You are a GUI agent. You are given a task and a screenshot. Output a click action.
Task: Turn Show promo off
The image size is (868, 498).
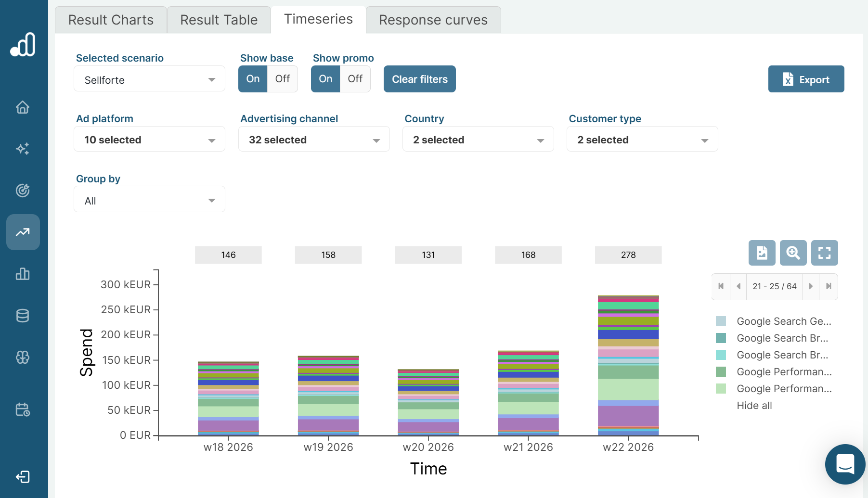pos(355,79)
